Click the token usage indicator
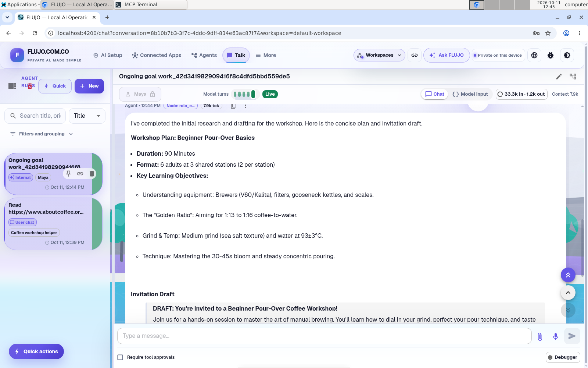This screenshot has height=368, width=588. [x=521, y=94]
